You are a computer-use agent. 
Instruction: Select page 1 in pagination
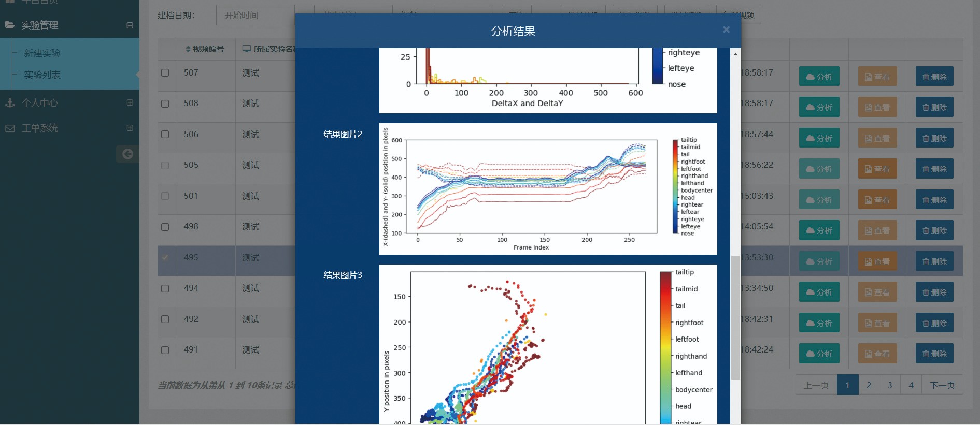pyautogui.click(x=847, y=385)
